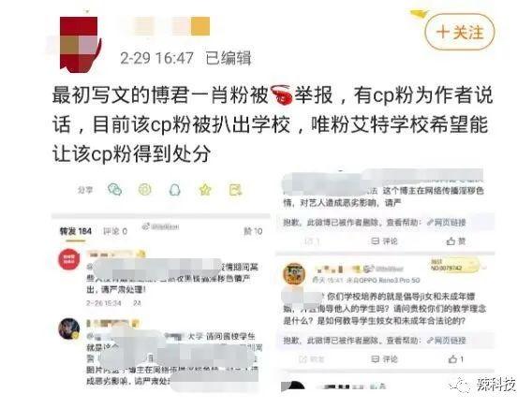Open the dark avatar of the second reposter

tap(69, 328)
